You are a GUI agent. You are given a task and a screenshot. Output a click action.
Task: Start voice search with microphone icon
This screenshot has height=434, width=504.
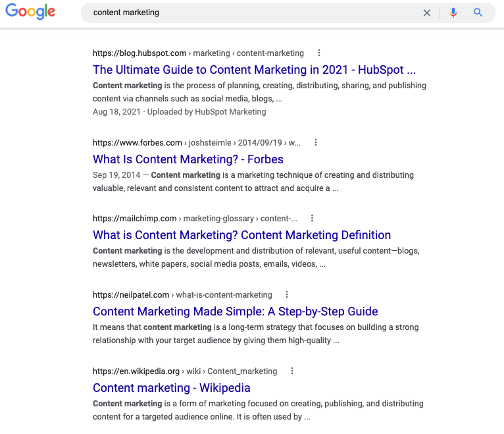[x=453, y=13]
